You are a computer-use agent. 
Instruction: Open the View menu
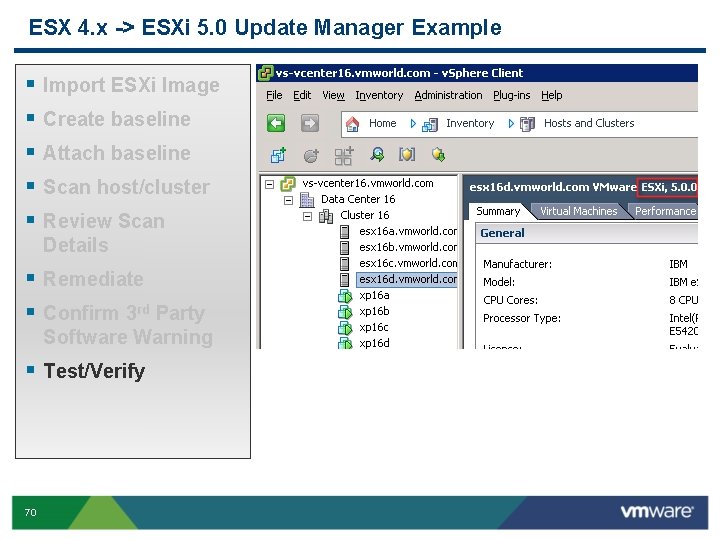click(x=333, y=95)
